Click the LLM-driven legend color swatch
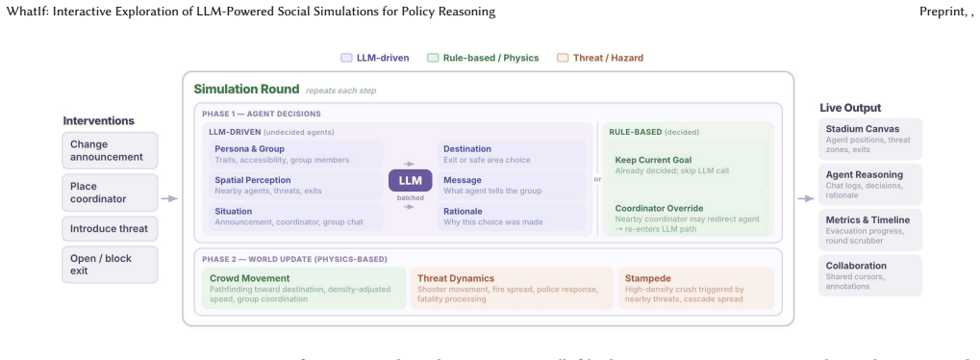The width and height of the screenshot is (980, 360). pyautogui.click(x=346, y=58)
